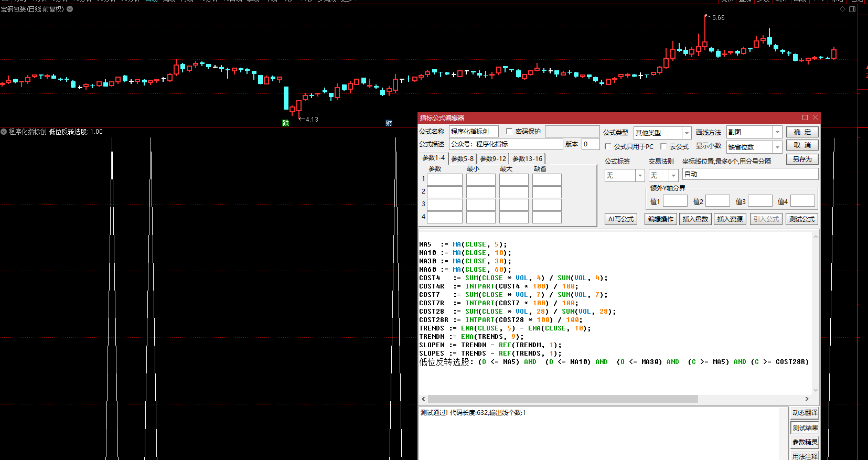This screenshot has width=868, height=460.
Task: Open the 显示小数 dropdown showing 缺省位数
Action: (777, 147)
